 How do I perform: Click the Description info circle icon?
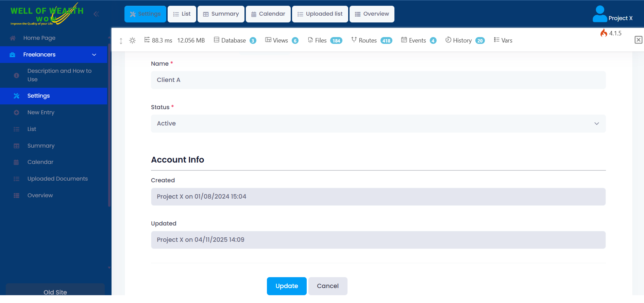(16, 75)
